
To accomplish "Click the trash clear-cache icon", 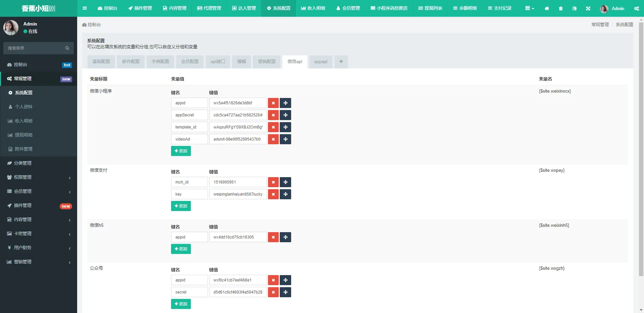I will 560,8.
